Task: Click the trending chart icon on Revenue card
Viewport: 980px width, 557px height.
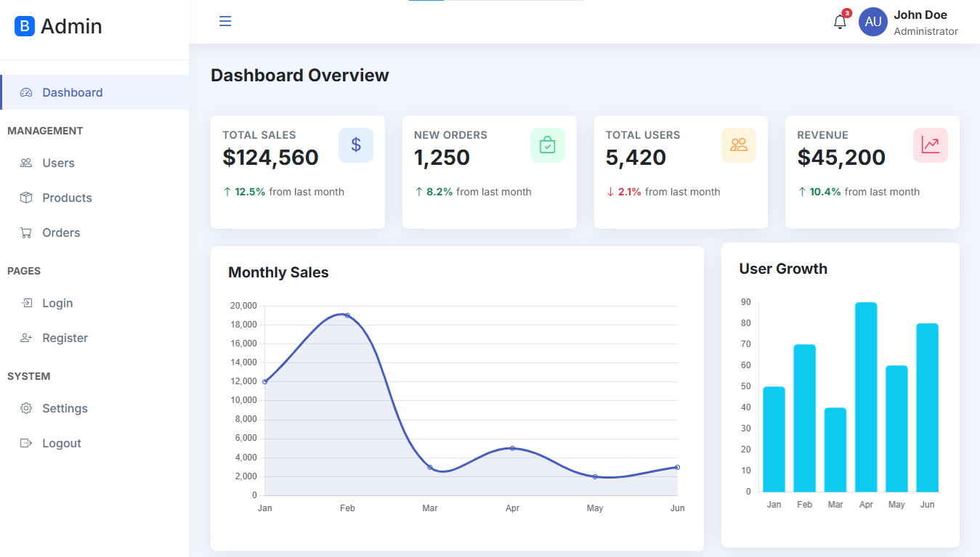Action: 931,145
